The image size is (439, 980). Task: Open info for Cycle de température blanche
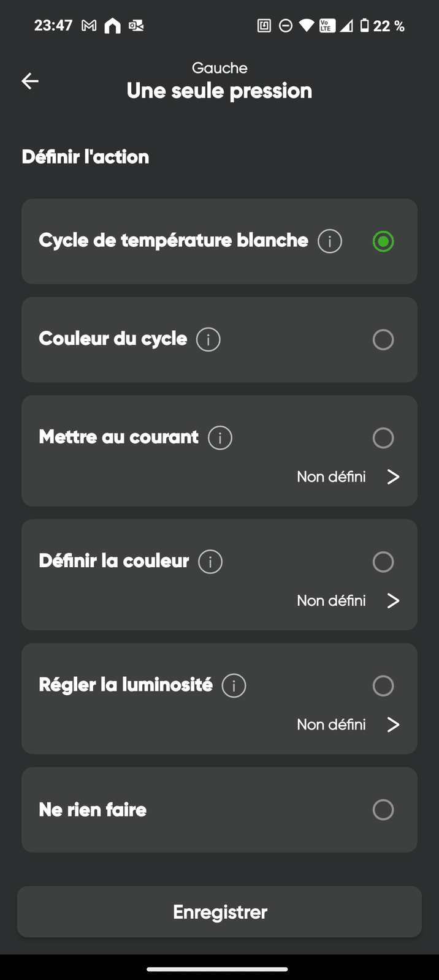coord(330,241)
